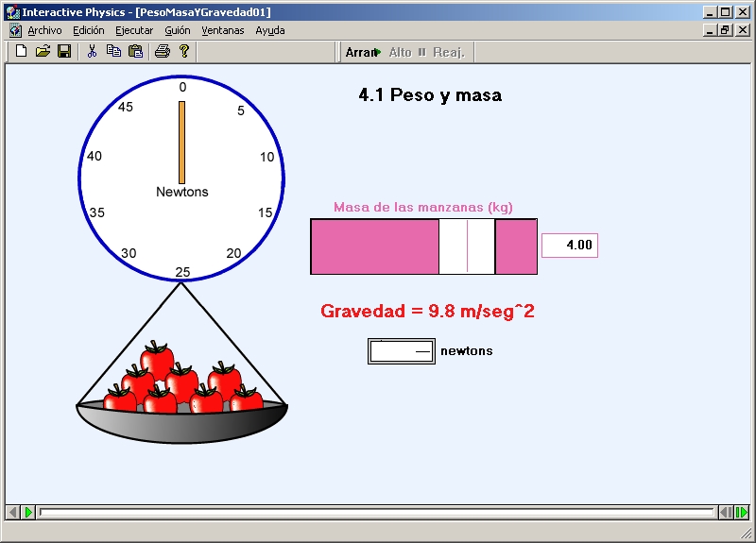Click the pink slider track left of handle
Viewport: 756px width, 543px height.
coord(374,246)
